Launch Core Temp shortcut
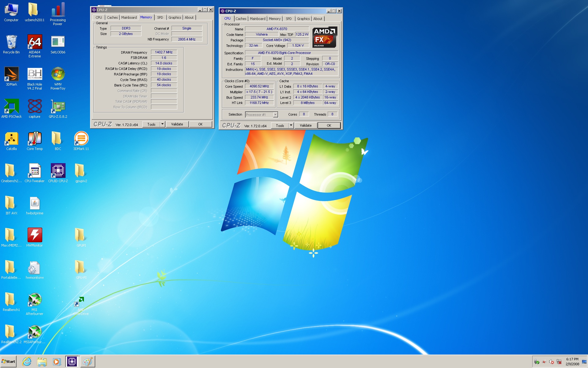This screenshot has width=588, height=368. 35,141
